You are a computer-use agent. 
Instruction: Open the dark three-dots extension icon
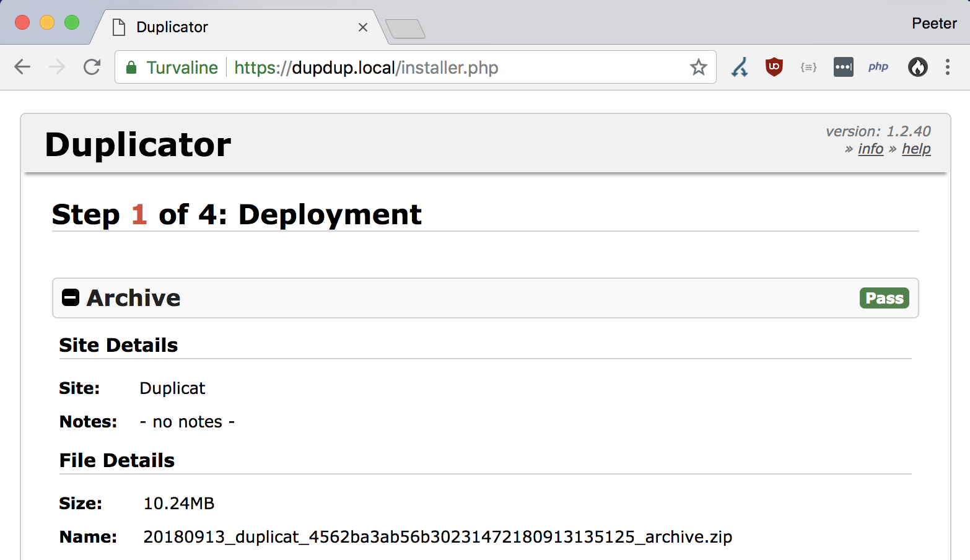point(843,67)
